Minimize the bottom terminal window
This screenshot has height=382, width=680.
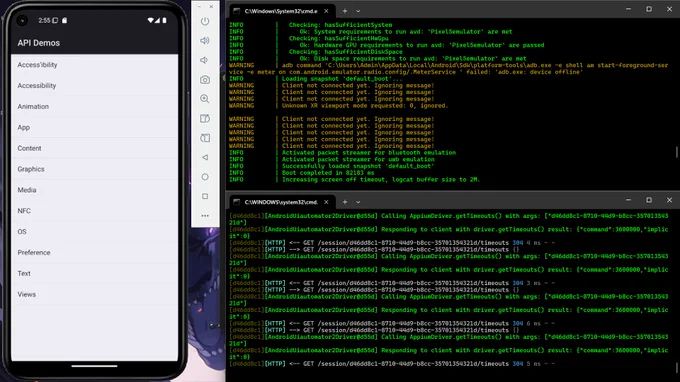click(628, 200)
